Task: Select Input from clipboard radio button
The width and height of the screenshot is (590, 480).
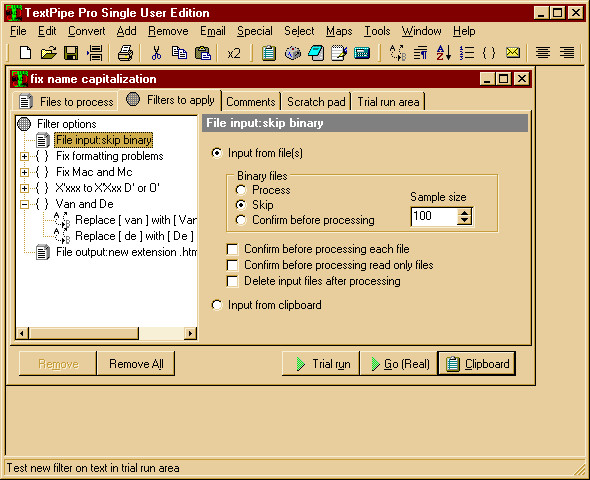Action: pos(217,305)
